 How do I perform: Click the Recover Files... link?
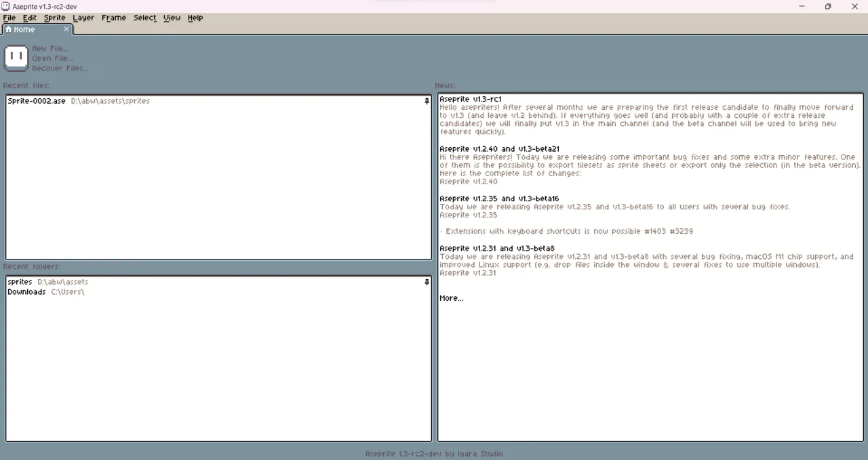tap(60, 68)
